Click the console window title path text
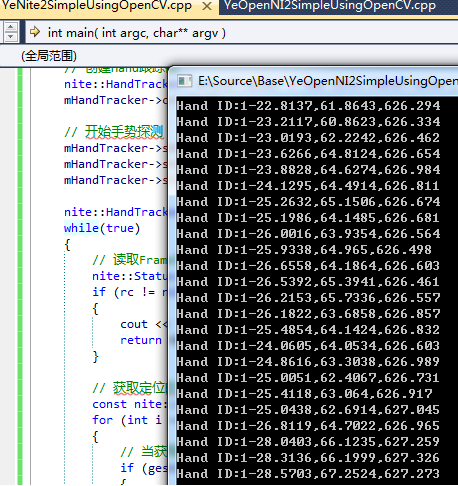This screenshot has width=458, height=486. 328,81
